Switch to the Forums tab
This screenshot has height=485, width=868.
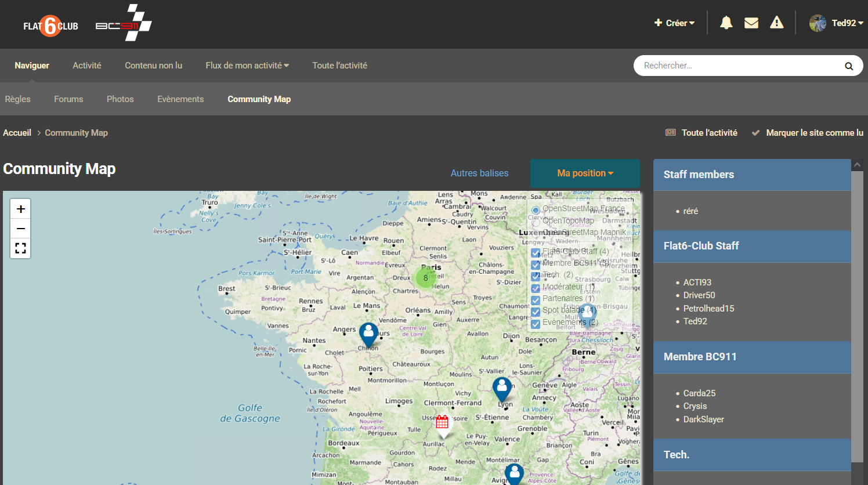click(x=68, y=99)
